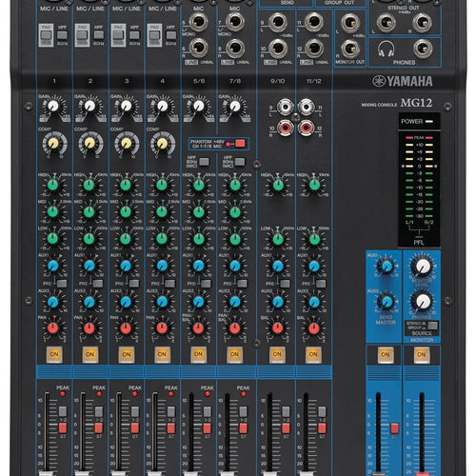Click channel 1 PEAK indicator LED

[63, 394]
